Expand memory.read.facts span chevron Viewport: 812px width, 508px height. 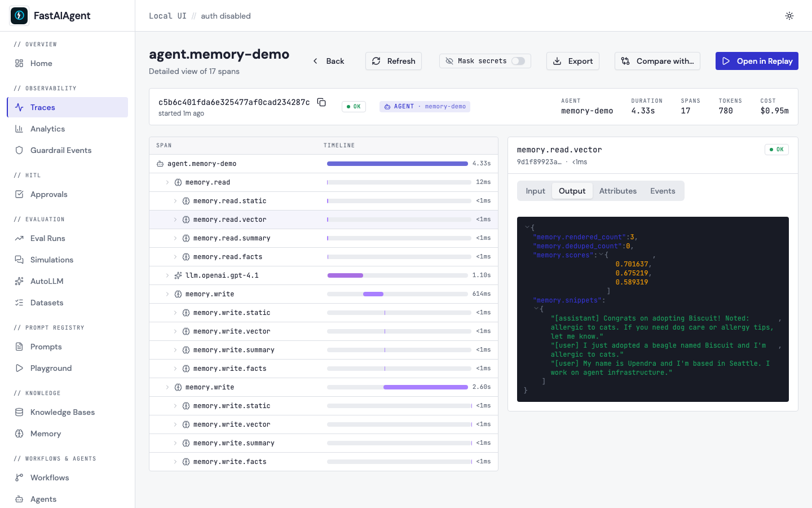coord(175,257)
